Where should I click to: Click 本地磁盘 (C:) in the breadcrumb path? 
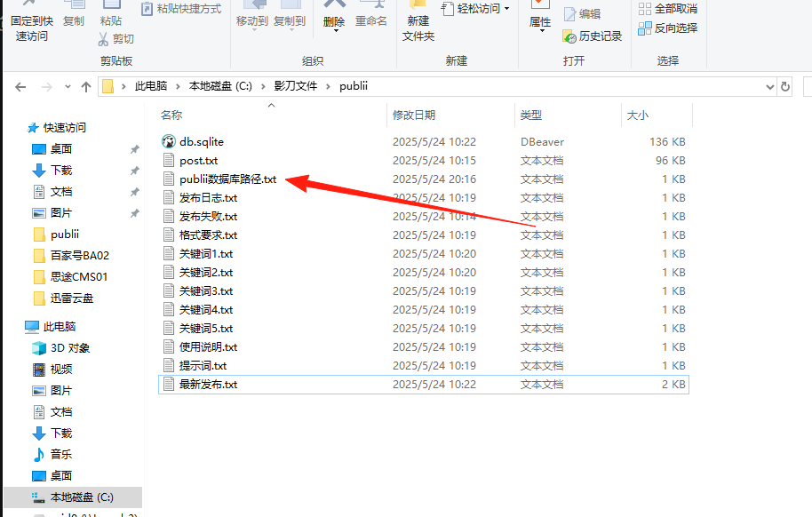219,86
